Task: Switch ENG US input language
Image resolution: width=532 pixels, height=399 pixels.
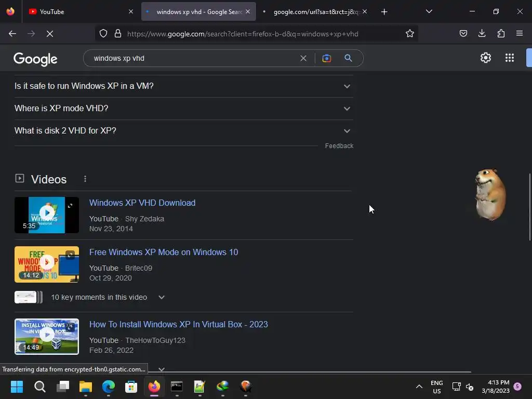Action: click(436, 387)
